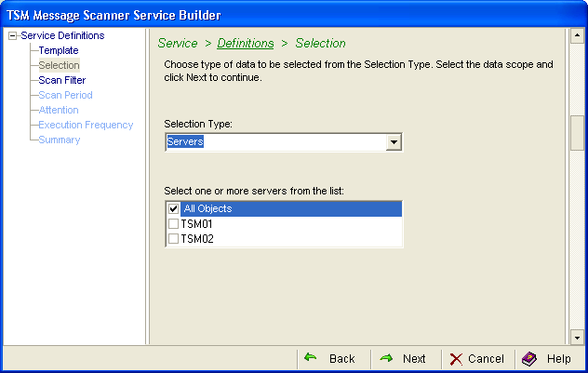Collapse the Service Definitions tree node
Screen dimensions: 588x373
[x=13, y=36]
